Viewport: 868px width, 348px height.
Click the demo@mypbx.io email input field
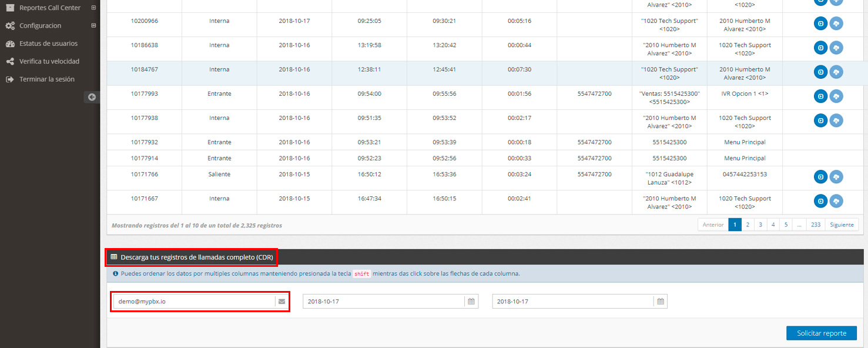point(194,302)
